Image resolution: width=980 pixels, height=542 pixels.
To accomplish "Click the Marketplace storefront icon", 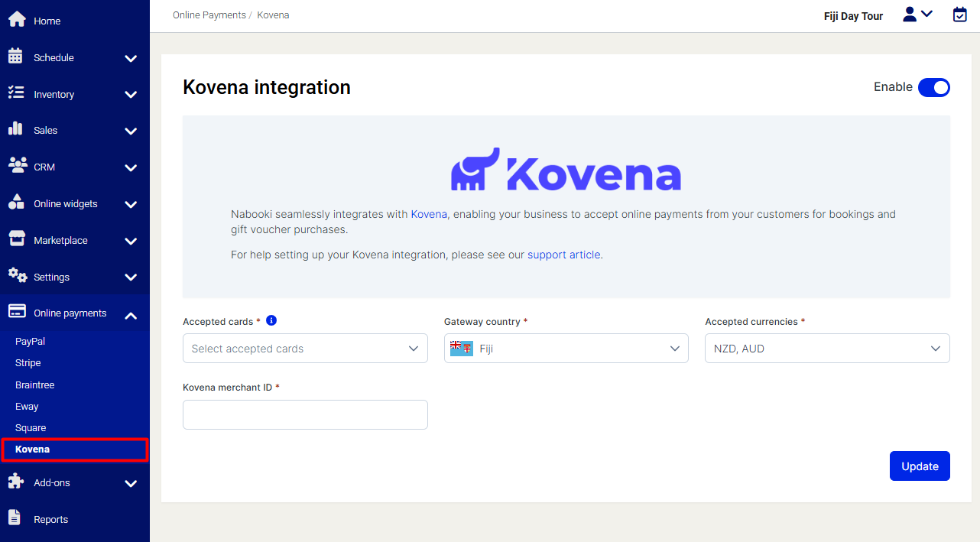I will click(x=16, y=239).
